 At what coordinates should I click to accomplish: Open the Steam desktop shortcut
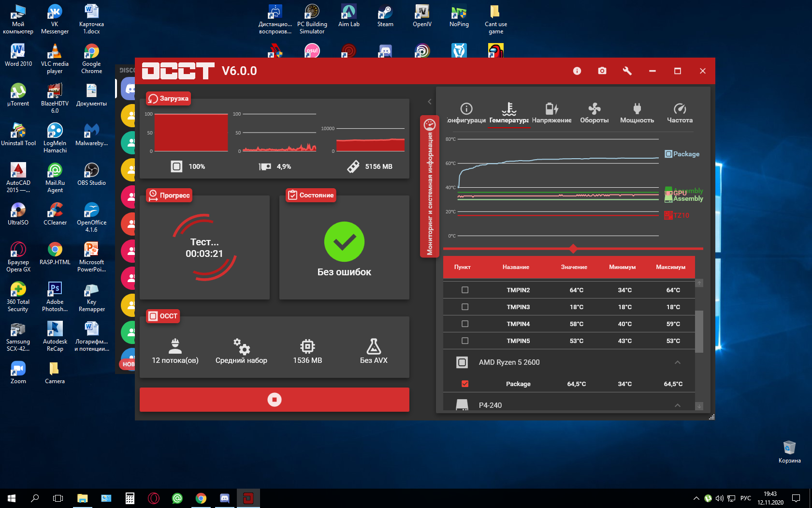pos(385,16)
